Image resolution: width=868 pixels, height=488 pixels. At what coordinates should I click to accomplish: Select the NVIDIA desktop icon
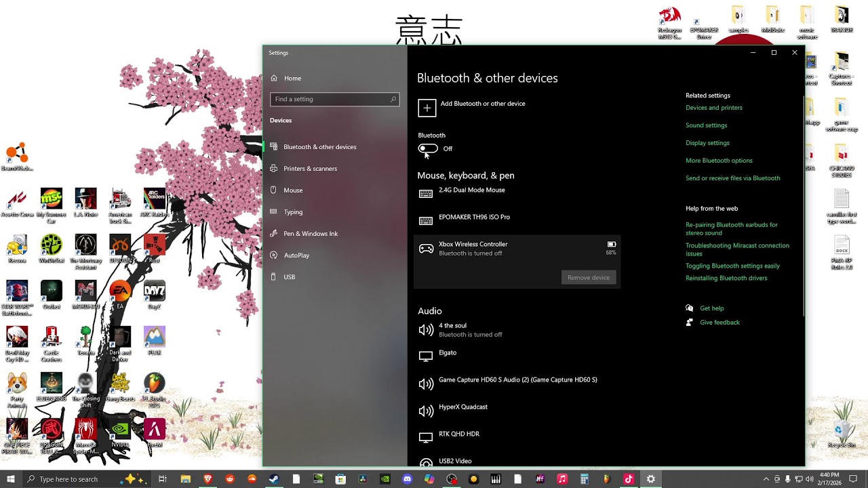point(120,433)
